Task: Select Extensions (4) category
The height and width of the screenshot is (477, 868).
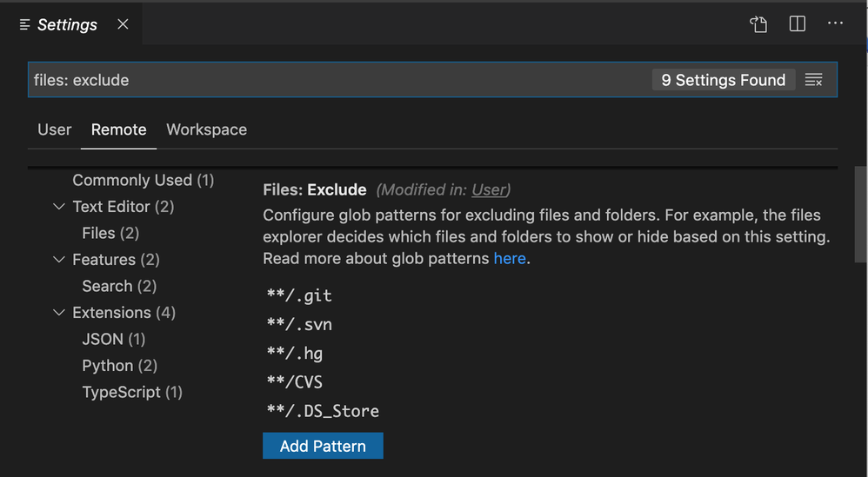Action: (x=124, y=313)
